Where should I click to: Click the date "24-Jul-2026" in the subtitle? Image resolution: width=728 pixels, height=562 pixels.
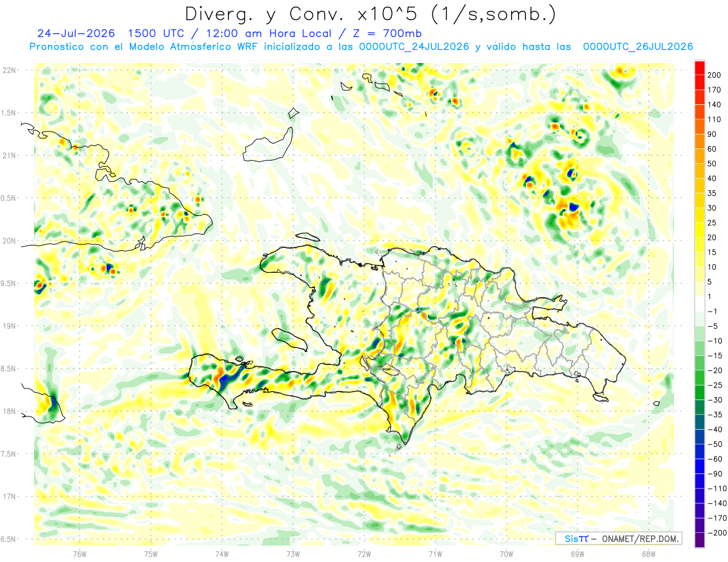(76, 33)
